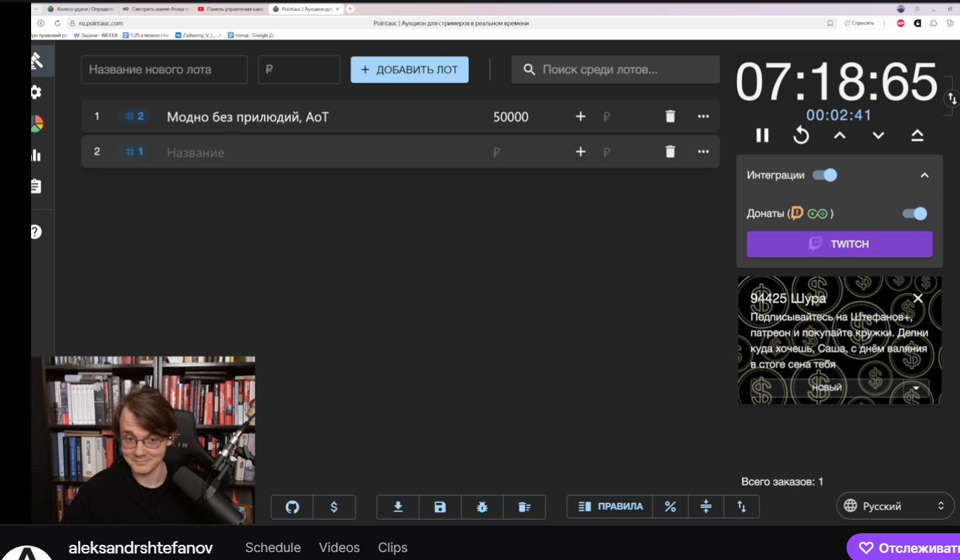Open the GitHub link icon
Viewport: 960px width, 560px height.
(x=292, y=507)
